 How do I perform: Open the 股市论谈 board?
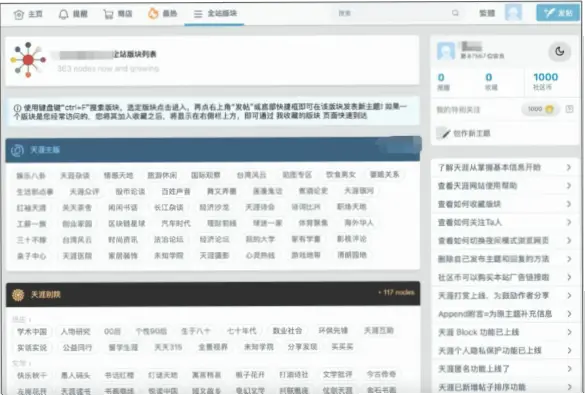click(130, 191)
